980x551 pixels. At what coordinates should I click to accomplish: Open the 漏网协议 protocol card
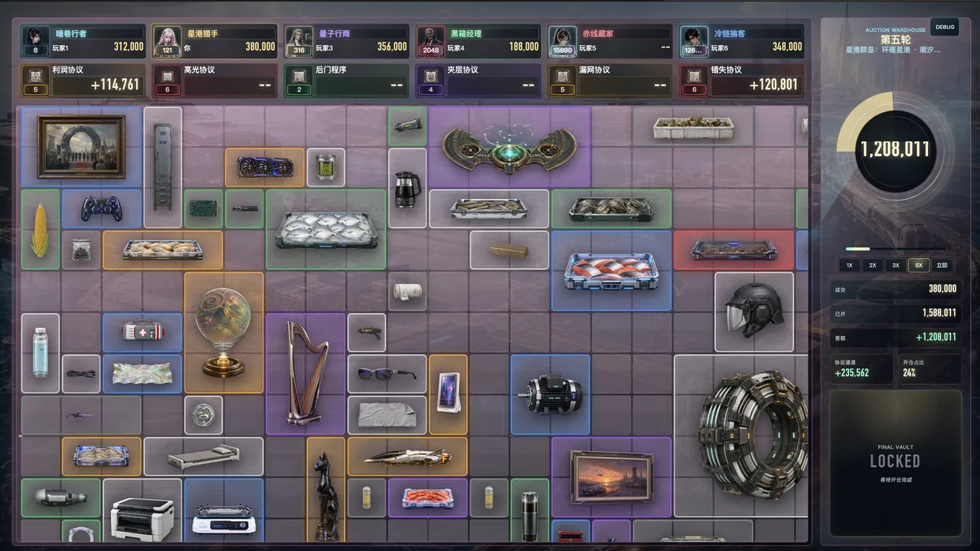609,80
